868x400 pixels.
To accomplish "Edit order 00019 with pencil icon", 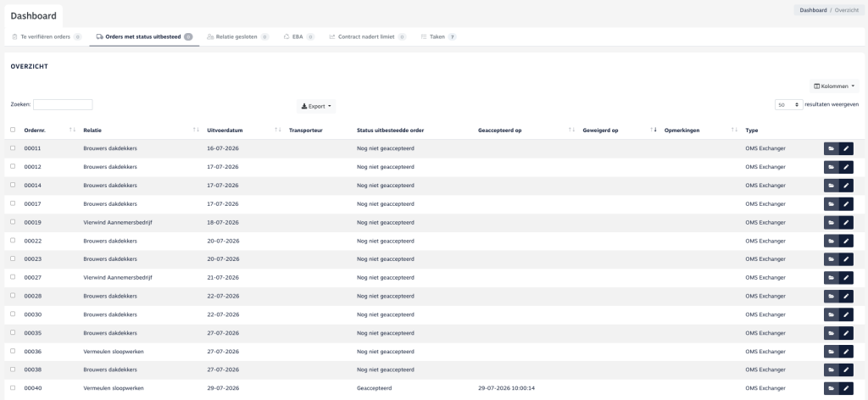I will 846,222.
